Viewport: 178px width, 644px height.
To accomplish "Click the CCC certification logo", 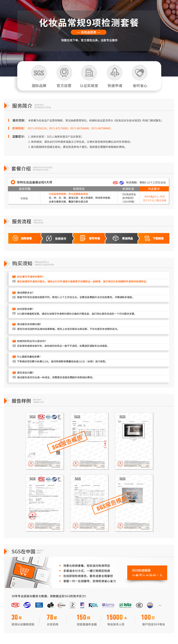I will (x=139, y=605).
